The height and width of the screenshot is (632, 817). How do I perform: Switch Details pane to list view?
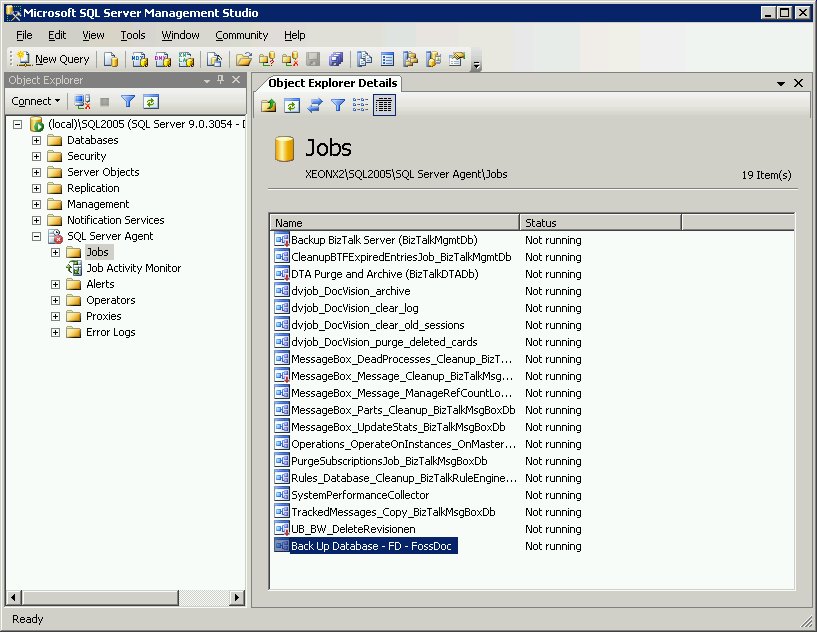[361, 105]
